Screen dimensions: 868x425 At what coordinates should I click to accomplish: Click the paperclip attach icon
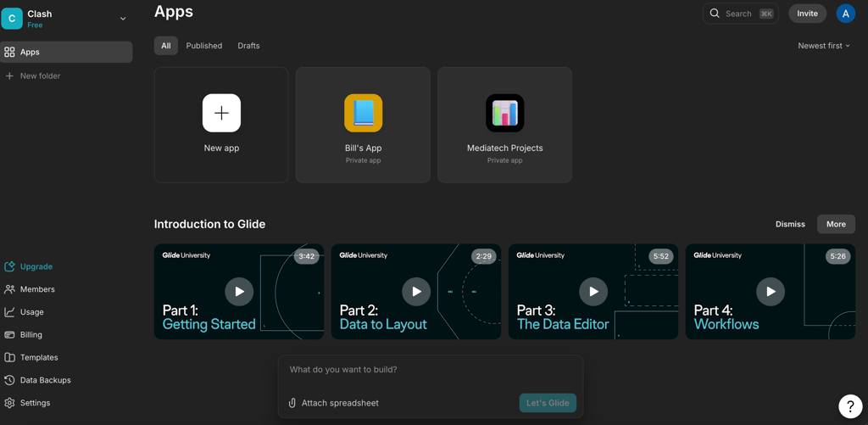pos(292,404)
